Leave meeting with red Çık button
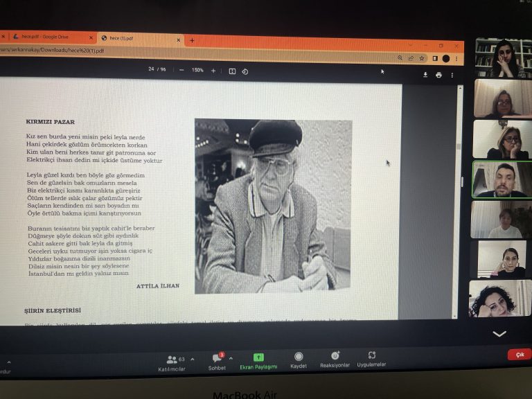The height and width of the screenshot is (399, 532). 520,355
